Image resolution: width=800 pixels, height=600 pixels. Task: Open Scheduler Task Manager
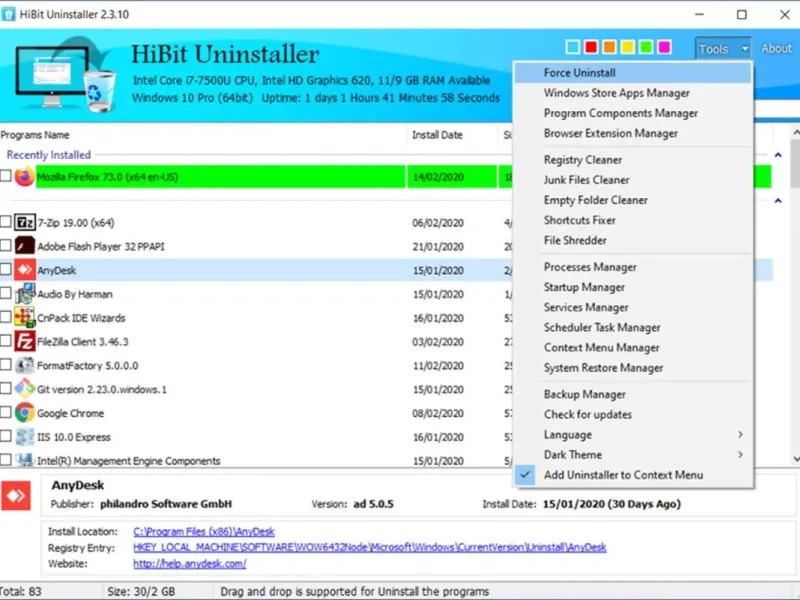click(633, 328)
